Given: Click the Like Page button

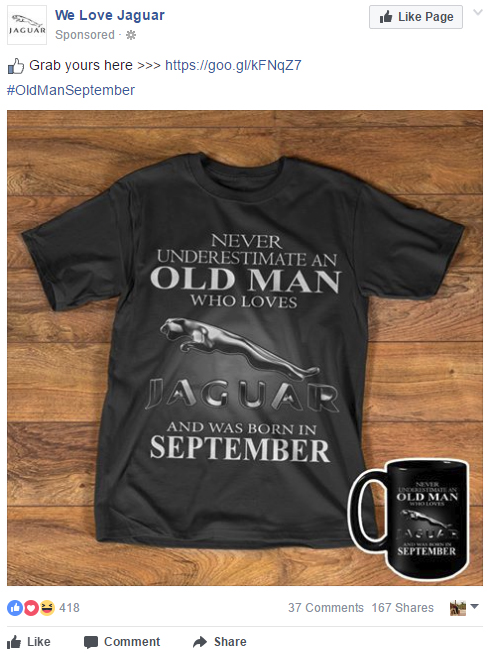Looking at the screenshot, I should pyautogui.click(x=416, y=17).
